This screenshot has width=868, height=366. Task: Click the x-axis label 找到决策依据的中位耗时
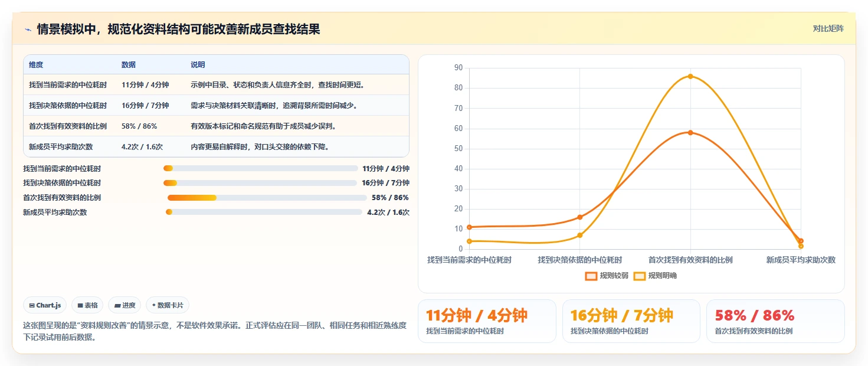[580, 260]
